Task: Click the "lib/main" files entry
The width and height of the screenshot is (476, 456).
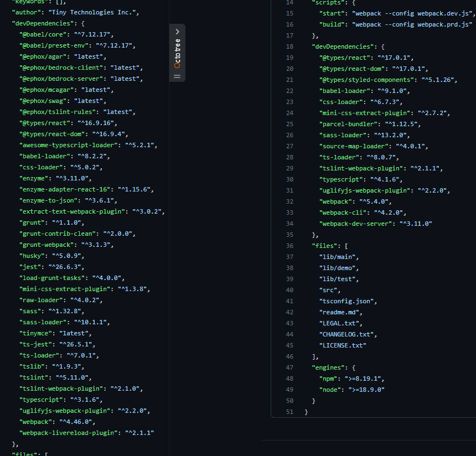Action: click(x=337, y=257)
